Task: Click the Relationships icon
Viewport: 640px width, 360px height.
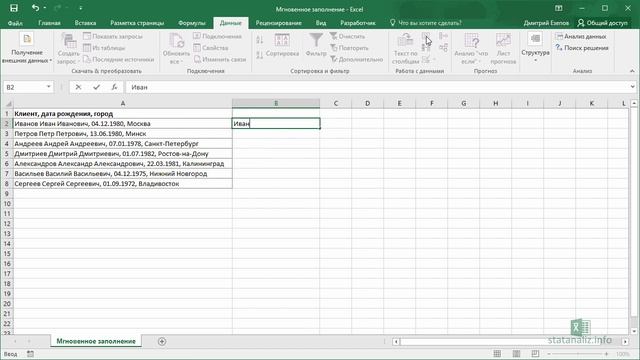Action: 443,48
